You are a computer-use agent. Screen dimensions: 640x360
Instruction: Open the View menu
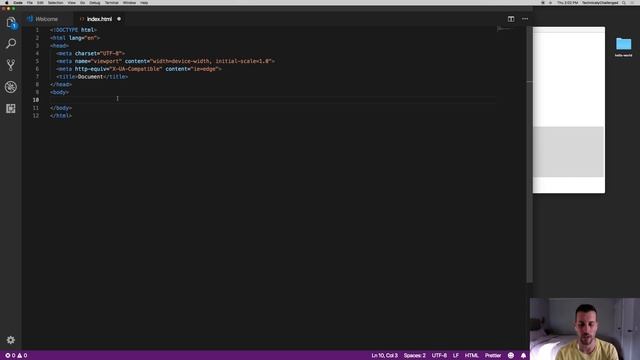[71, 2]
